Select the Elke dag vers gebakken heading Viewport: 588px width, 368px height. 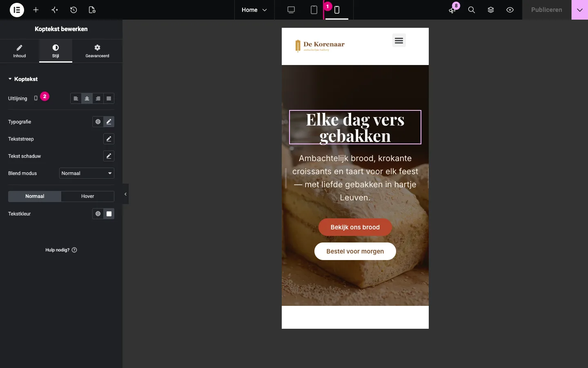[355, 127]
